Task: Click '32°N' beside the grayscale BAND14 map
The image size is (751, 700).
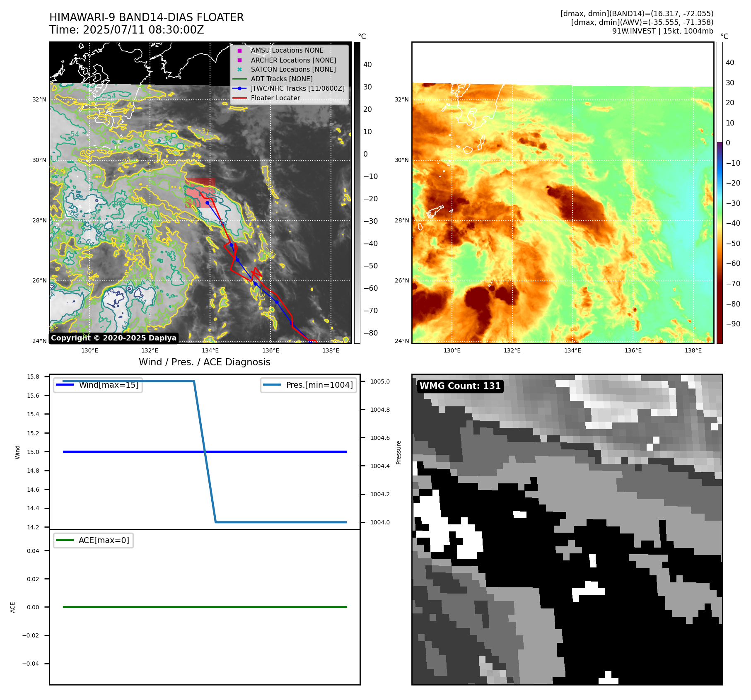Action: click(x=39, y=99)
